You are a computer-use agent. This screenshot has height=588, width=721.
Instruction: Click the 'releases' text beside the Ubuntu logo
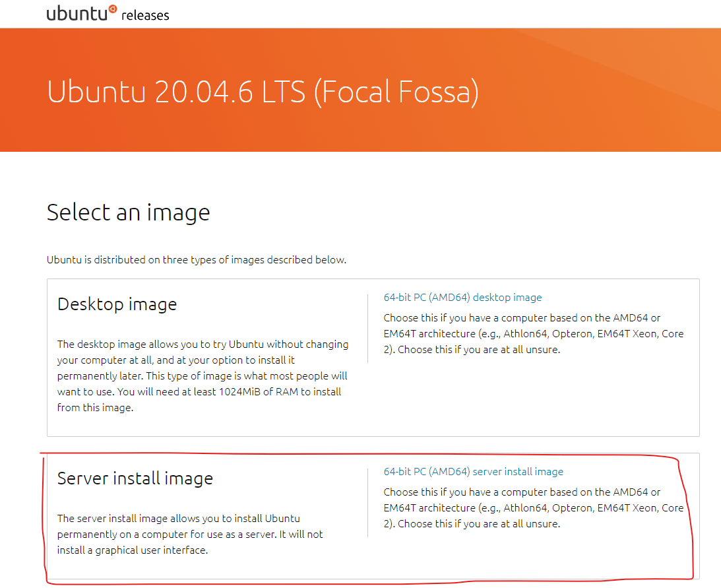point(145,15)
